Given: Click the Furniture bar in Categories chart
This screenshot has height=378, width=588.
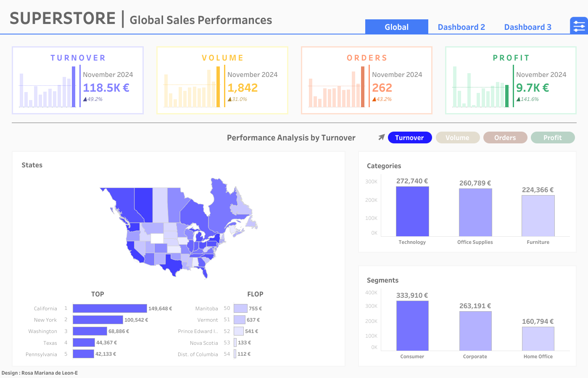Looking at the screenshot, I should tap(538, 217).
